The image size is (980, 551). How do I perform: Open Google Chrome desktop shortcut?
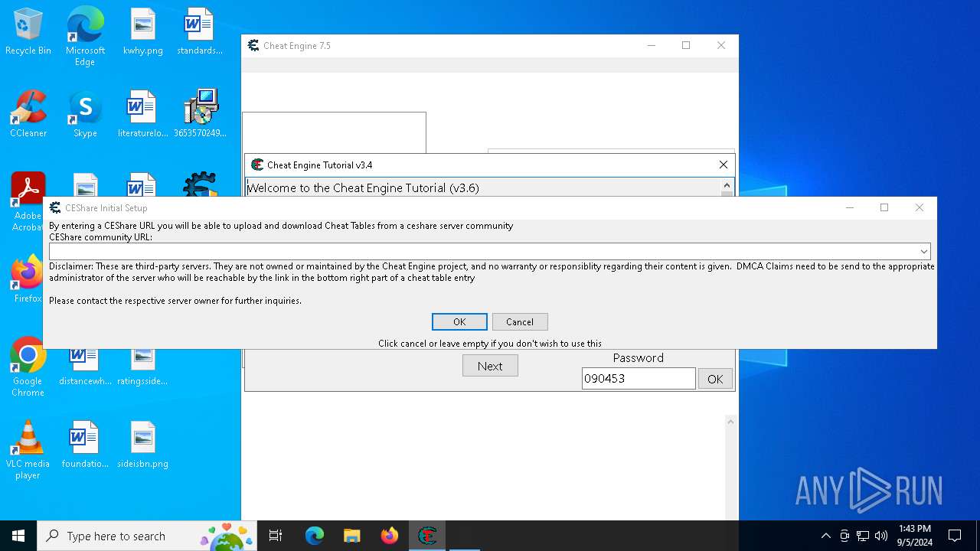[x=28, y=367]
